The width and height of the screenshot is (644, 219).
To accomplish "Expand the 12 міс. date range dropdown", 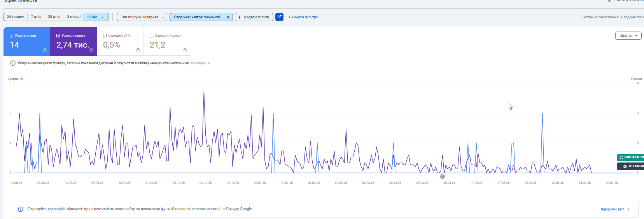I will tap(96, 17).
